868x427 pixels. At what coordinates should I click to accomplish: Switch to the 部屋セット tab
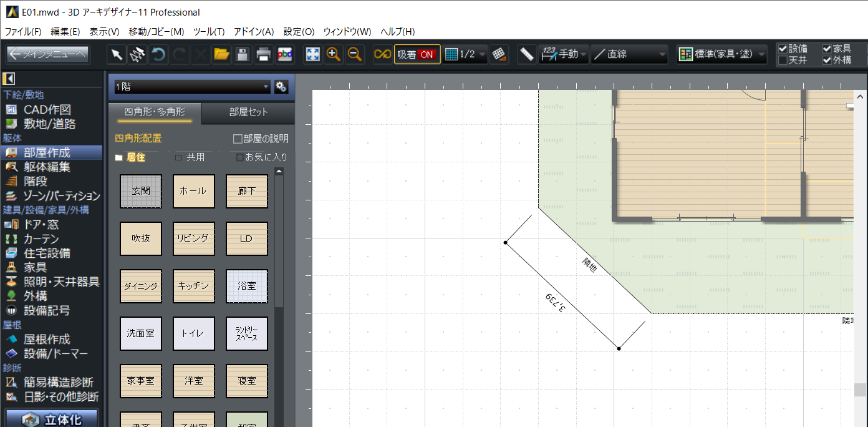pos(248,112)
